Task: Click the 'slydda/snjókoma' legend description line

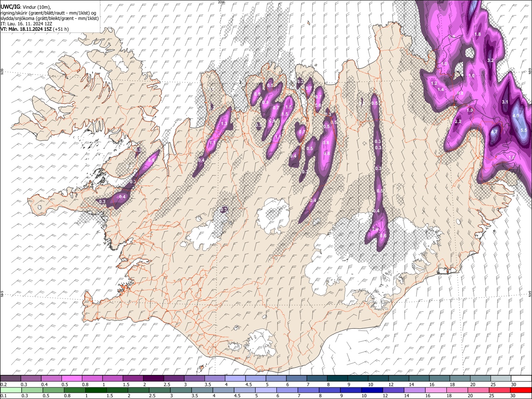Action: pyautogui.click(x=49, y=18)
